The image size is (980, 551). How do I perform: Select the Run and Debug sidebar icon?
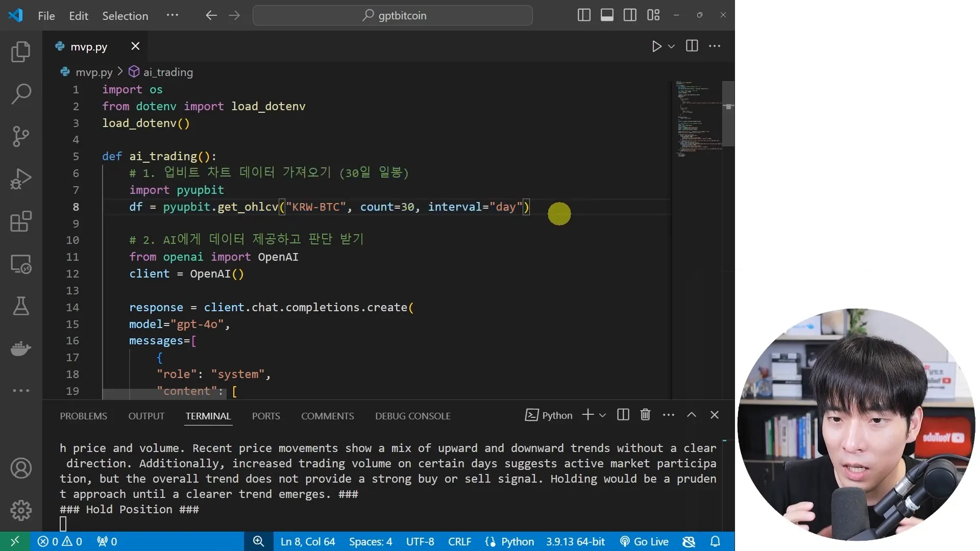coord(20,178)
